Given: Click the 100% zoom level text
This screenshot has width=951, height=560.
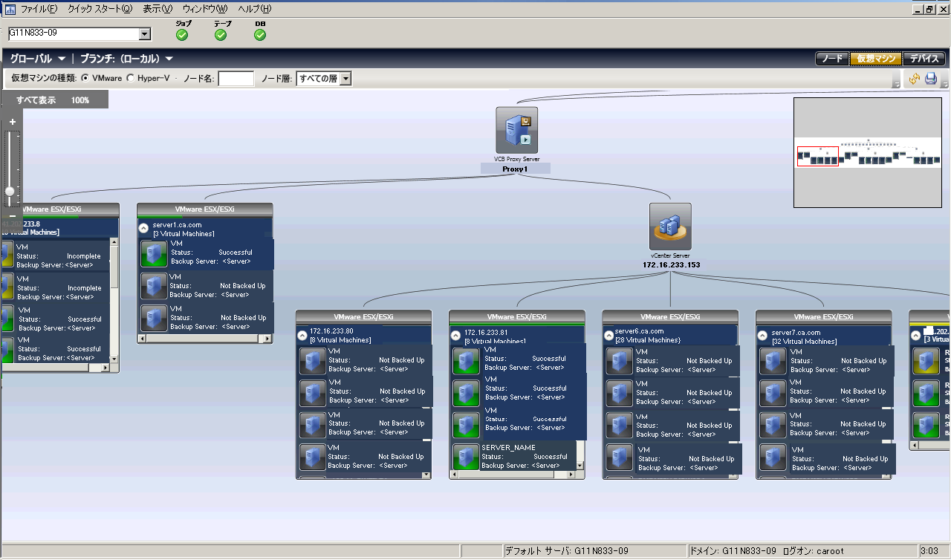Looking at the screenshot, I should [80, 100].
